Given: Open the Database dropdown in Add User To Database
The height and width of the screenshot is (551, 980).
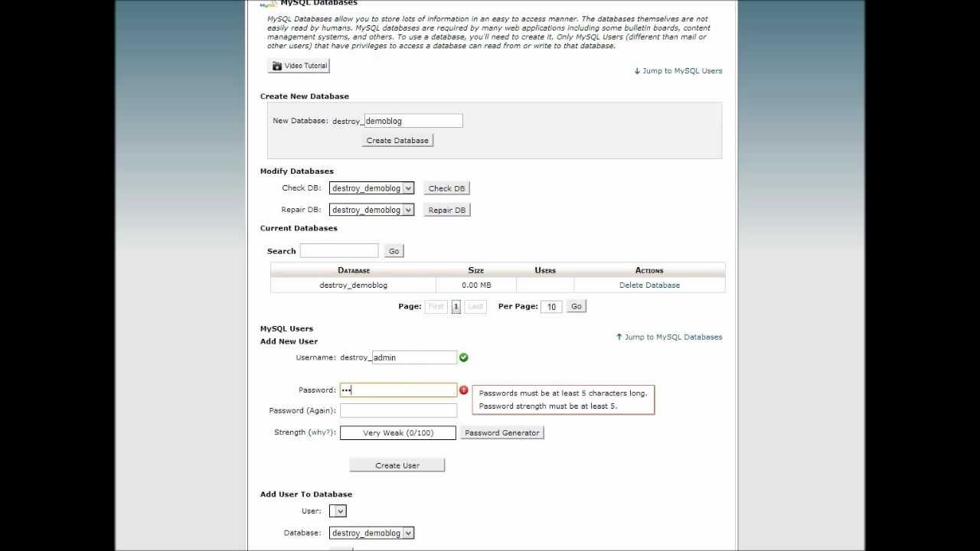Looking at the screenshot, I should (371, 533).
